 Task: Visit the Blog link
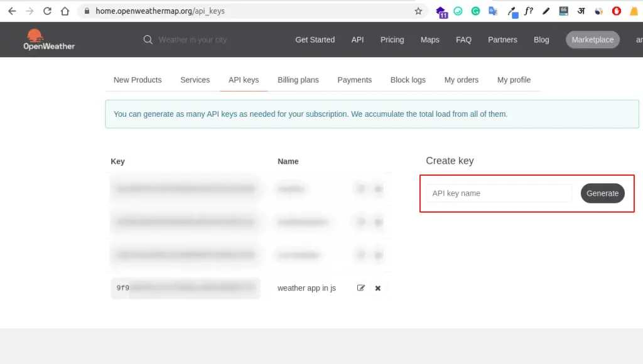[x=541, y=40]
